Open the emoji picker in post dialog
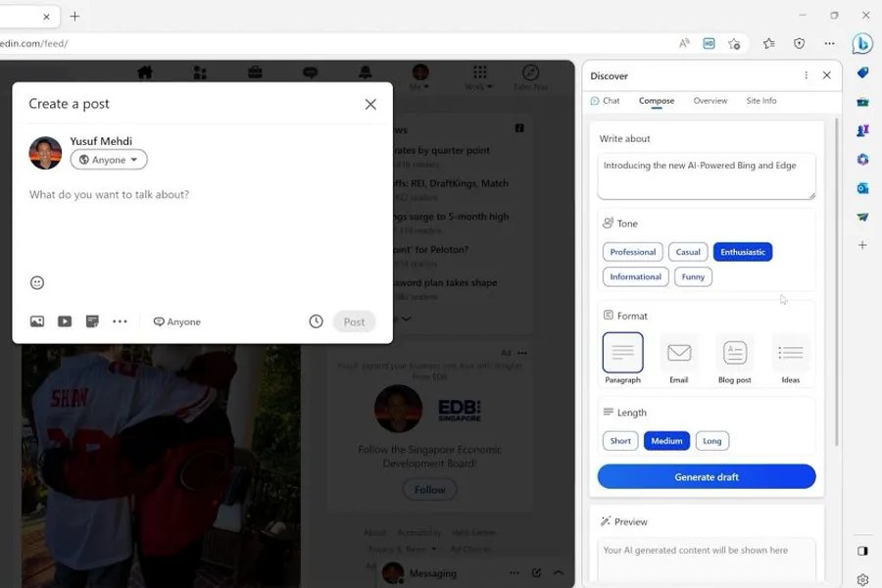The width and height of the screenshot is (882, 588). click(37, 282)
